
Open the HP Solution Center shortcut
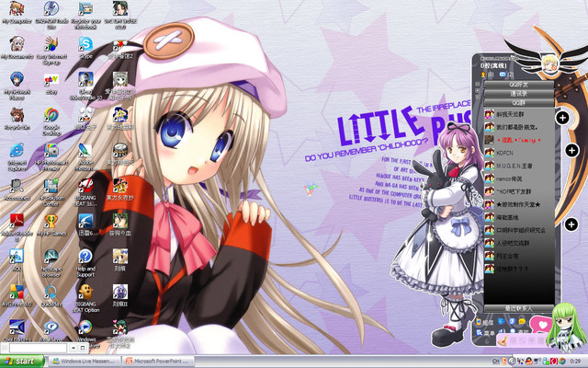[x=51, y=192]
